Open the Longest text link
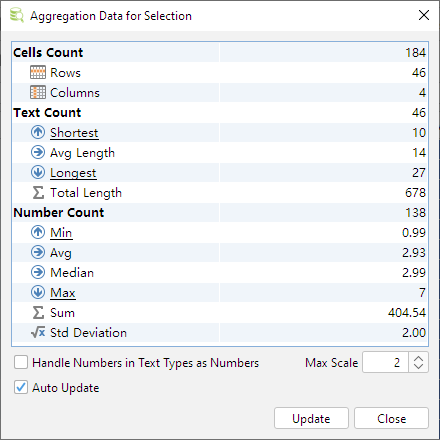 [x=73, y=173]
